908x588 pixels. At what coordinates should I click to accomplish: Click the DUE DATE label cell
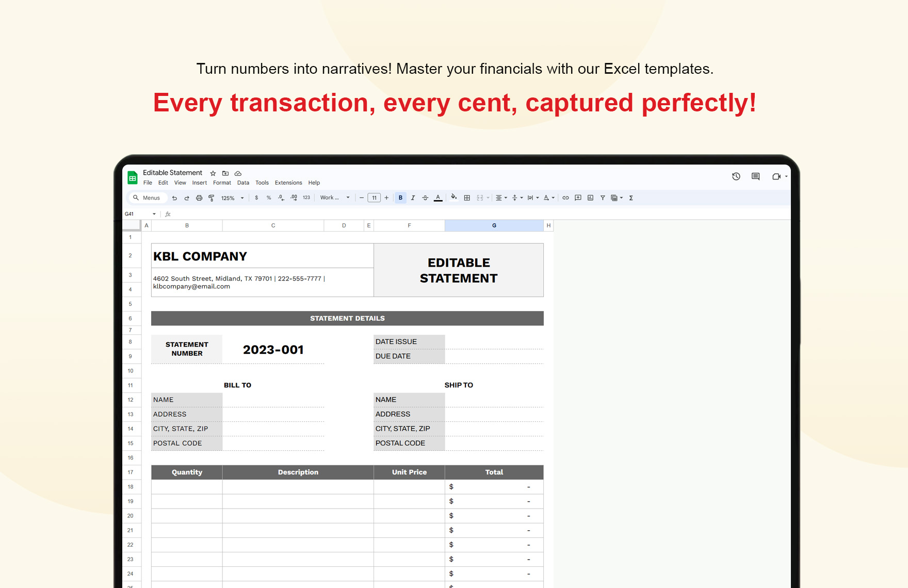(409, 356)
